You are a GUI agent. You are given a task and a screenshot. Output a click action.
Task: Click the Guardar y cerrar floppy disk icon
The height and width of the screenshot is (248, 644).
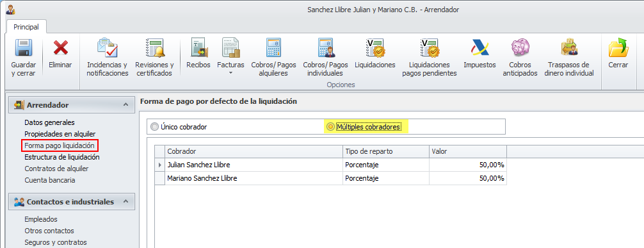point(24,47)
